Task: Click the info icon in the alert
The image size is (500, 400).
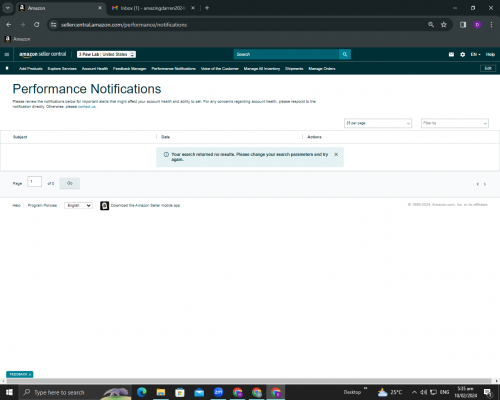Action: coord(166,154)
